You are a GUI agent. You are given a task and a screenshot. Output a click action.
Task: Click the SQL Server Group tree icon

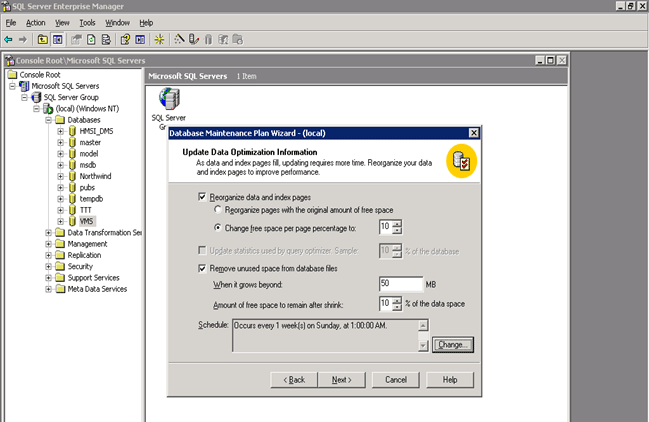[36, 98]
